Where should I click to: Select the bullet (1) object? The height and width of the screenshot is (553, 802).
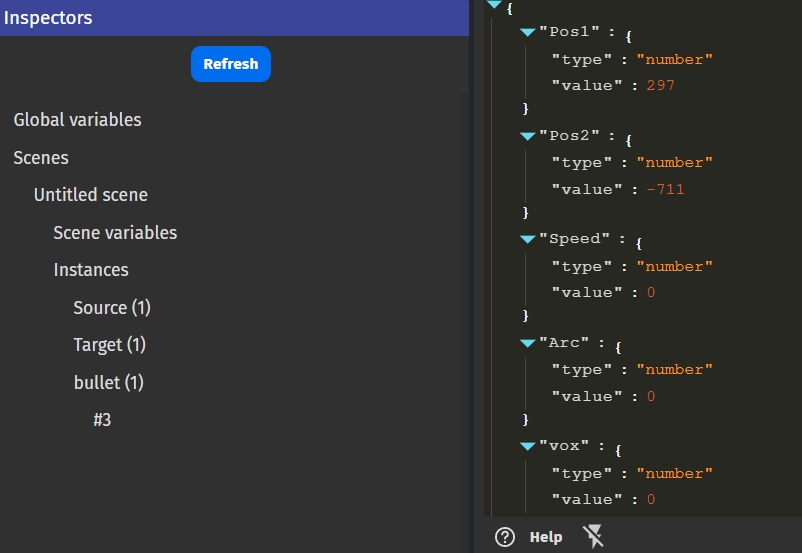109,383
